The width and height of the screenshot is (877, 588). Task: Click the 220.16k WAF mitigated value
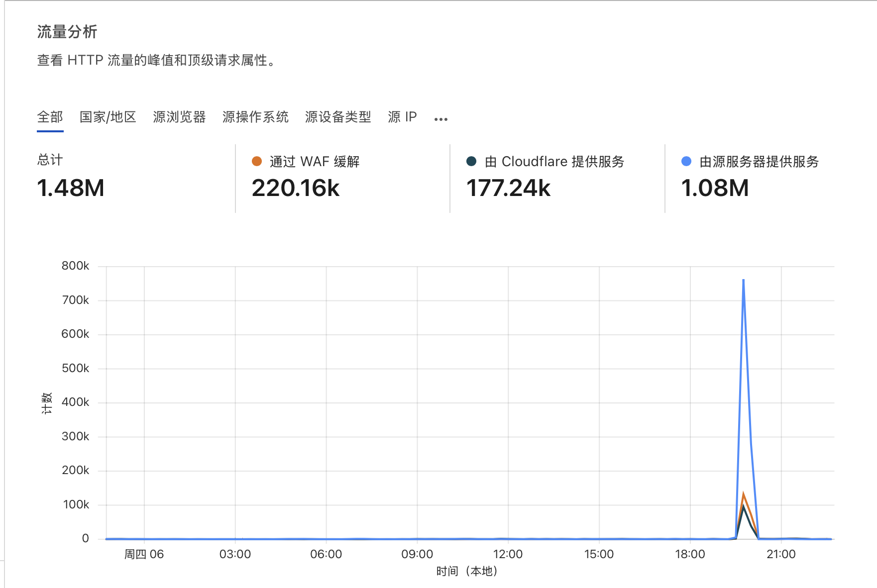click(x=296, y=188)
